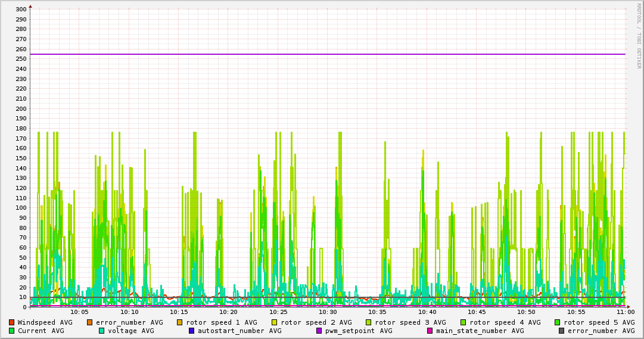Click the teal voltage AVG legend swatch
The width and height of the screenshot is (644, 339).
click(101, 331)
